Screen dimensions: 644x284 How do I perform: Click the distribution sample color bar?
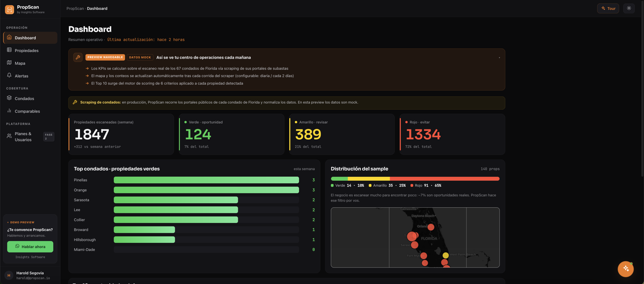[415, 179]
